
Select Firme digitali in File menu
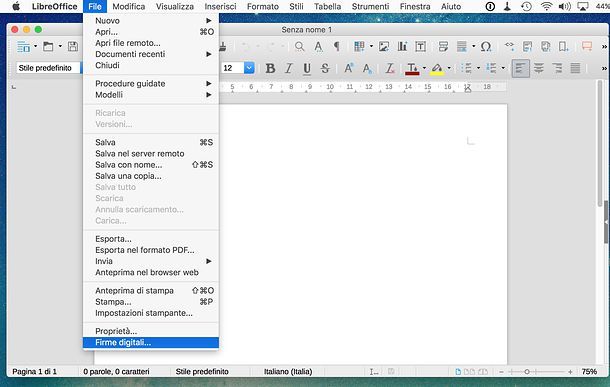[151, 343]
